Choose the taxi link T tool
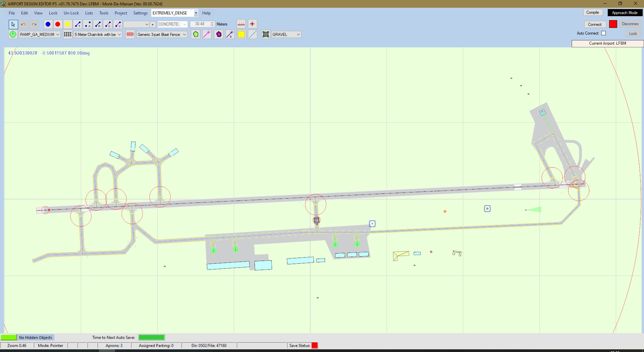Image resolution: width=644 pixels, height=352 pixels. [x=77, y=24]
